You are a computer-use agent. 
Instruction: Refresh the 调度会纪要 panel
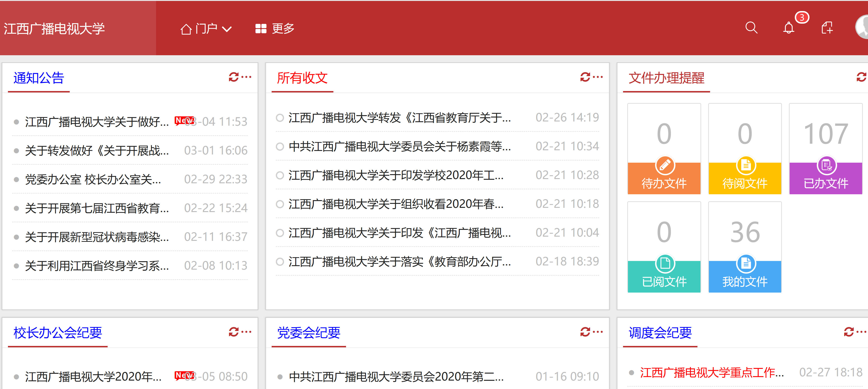click(849, 332)
